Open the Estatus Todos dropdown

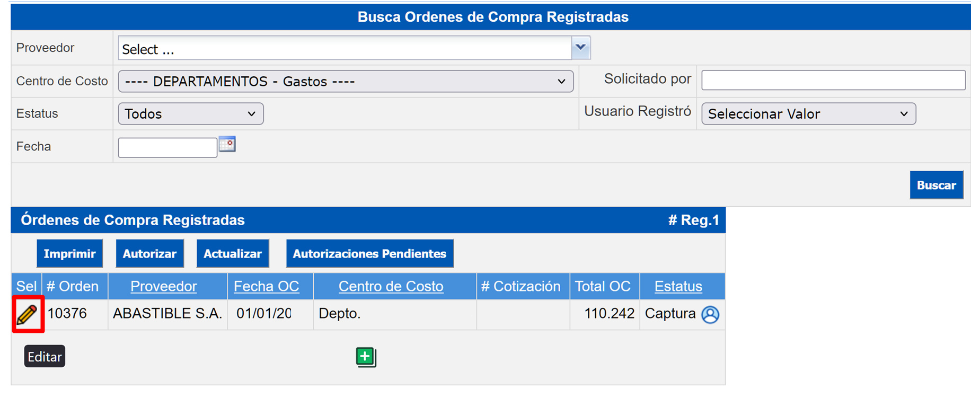point(191,114)
